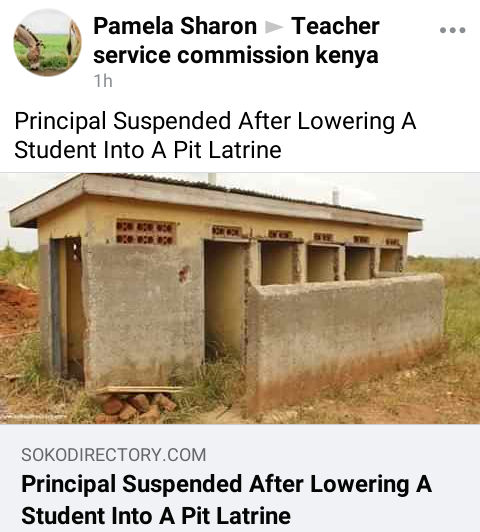This screenshot has width=480, height=532.
Task: Click 'Student Into A Pit Latrine' bold headline line
Action: click(x=156, y=516)
